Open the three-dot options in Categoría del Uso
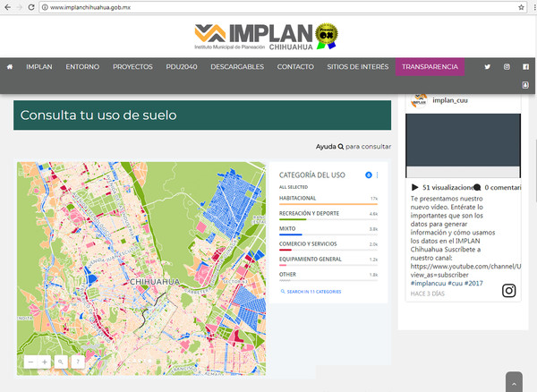This screenshot has width=537, height=392. (377, 175)
